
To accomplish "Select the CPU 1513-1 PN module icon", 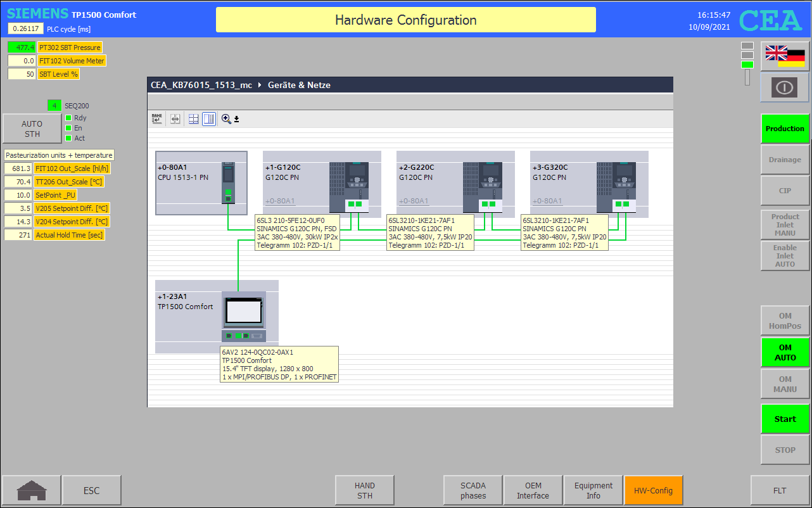I will [228, 182].
